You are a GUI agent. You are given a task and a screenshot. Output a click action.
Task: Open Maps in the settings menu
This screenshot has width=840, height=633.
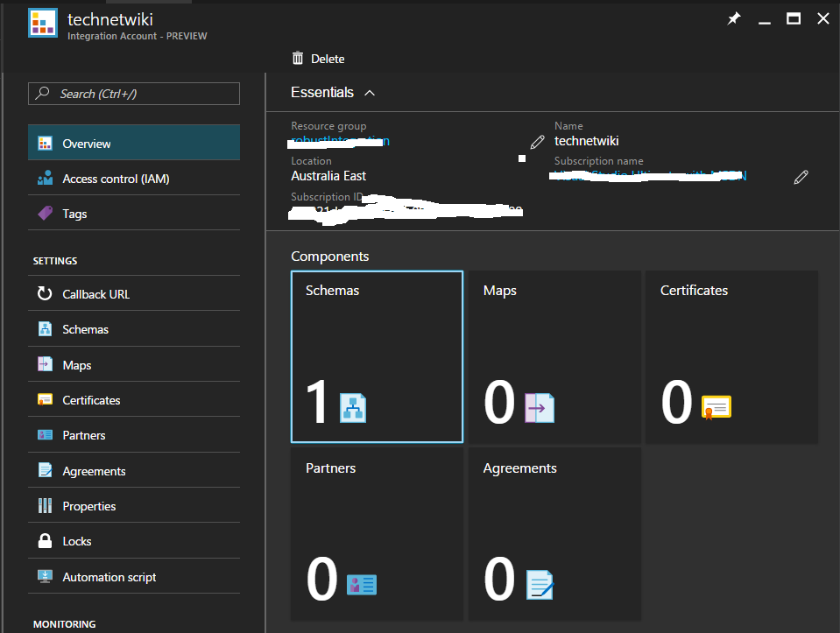click(x=134, y=364)
